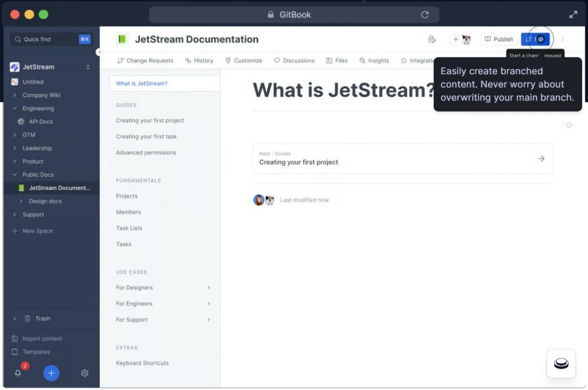This screenshot has width=588, height=390.
Task: Open the Creating your first task page
Action: pyautogui.click(x=146, y=136)
